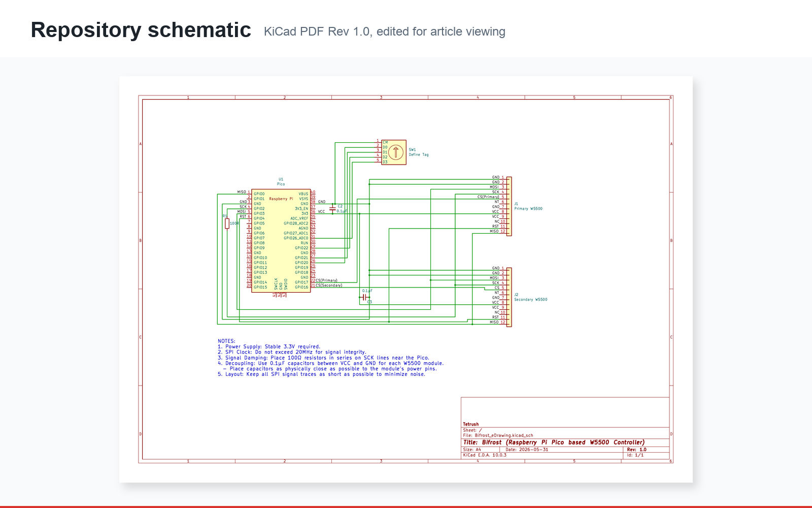The height and width of the screenshot is (508, 812).
Task: Select the 'ADC_VREF' pin label on the Pico
Action: pos(299,218)
